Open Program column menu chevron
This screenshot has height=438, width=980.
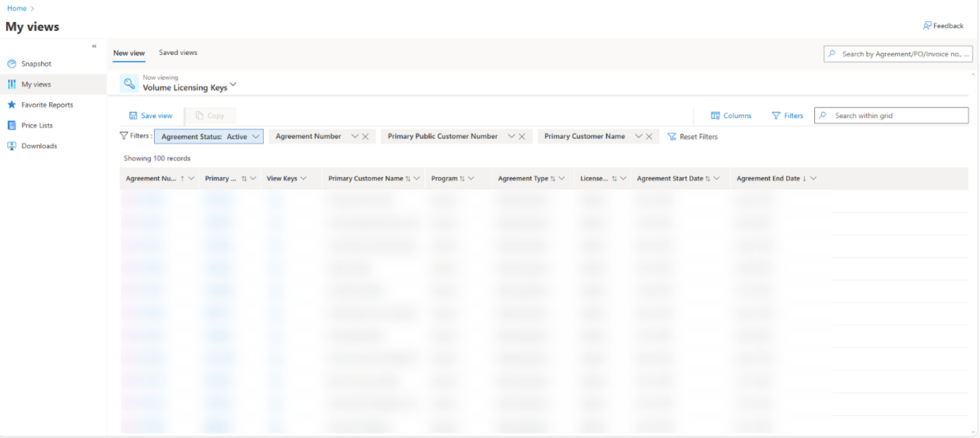click(471, 178)
